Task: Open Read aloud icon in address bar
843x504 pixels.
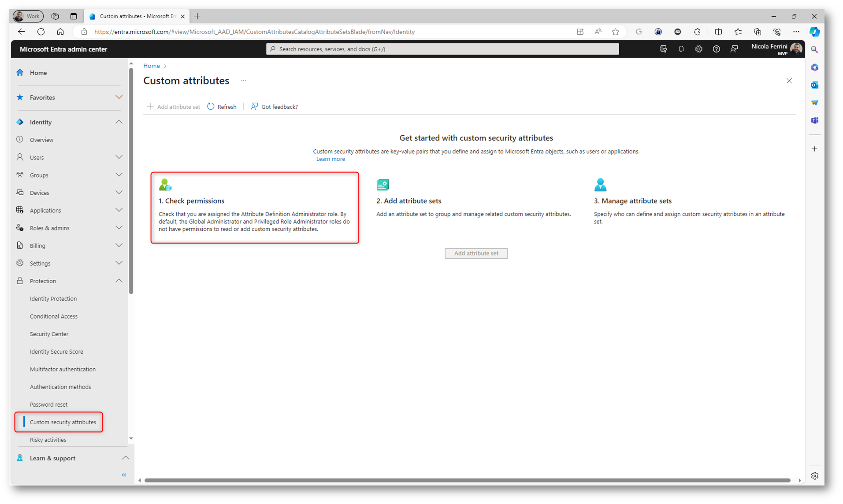Action: click(x=598, y=32)
